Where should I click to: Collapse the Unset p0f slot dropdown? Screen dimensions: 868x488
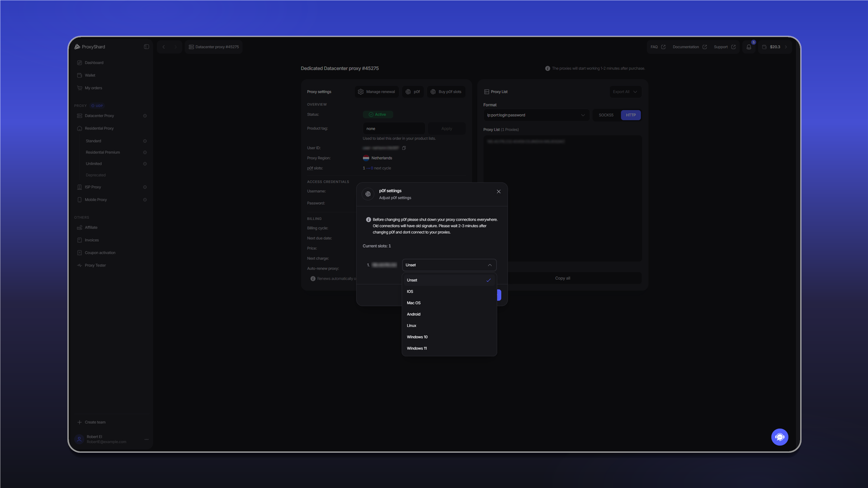pos(449,265)
